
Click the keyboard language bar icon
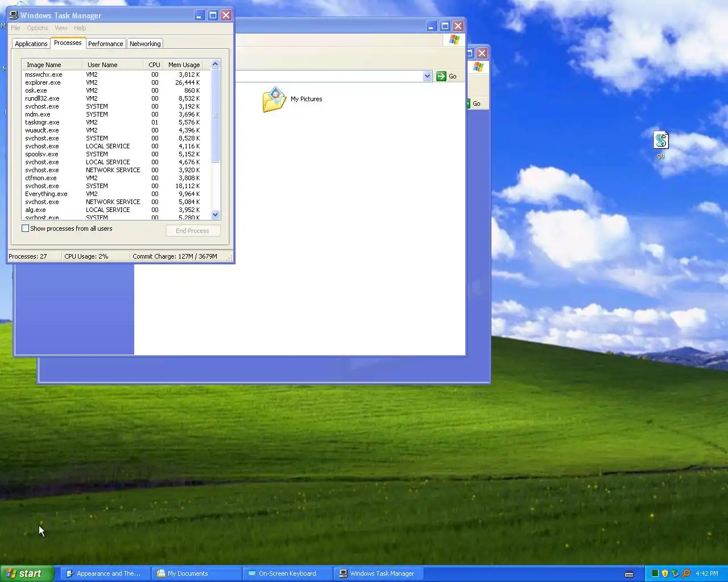629,574
